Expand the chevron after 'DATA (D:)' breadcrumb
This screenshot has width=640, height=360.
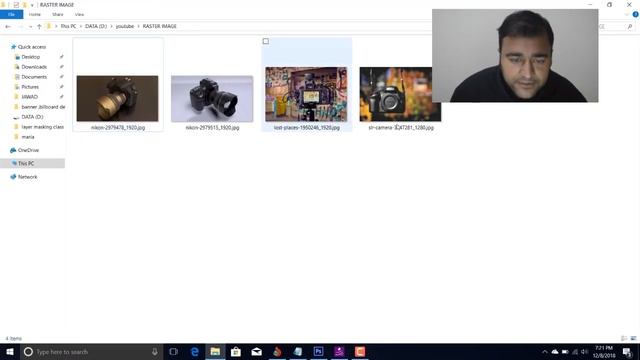pos(111,26)
